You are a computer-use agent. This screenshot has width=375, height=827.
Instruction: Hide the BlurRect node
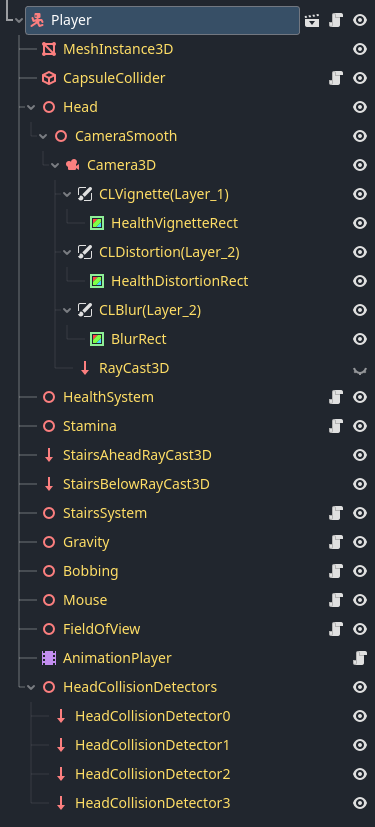pos(360,339)
